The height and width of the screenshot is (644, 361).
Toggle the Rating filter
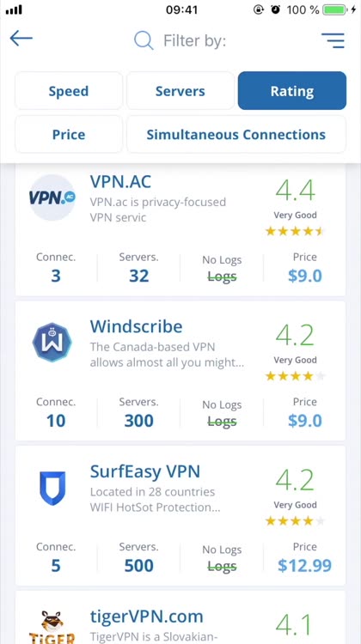click(x=292, y=91)
